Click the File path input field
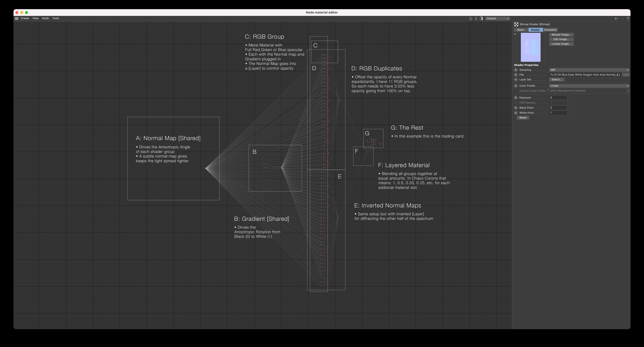The image size is (644, 347). point(585,75)
